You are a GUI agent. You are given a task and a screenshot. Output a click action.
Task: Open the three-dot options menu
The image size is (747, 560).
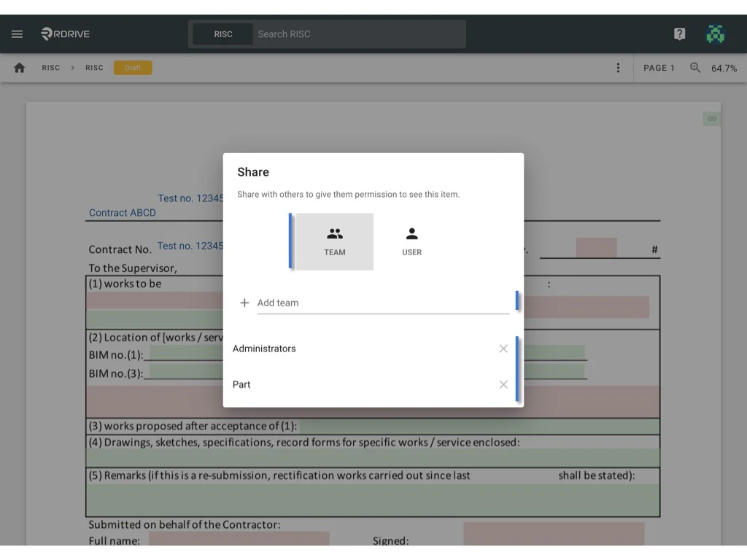pos(619,68)
